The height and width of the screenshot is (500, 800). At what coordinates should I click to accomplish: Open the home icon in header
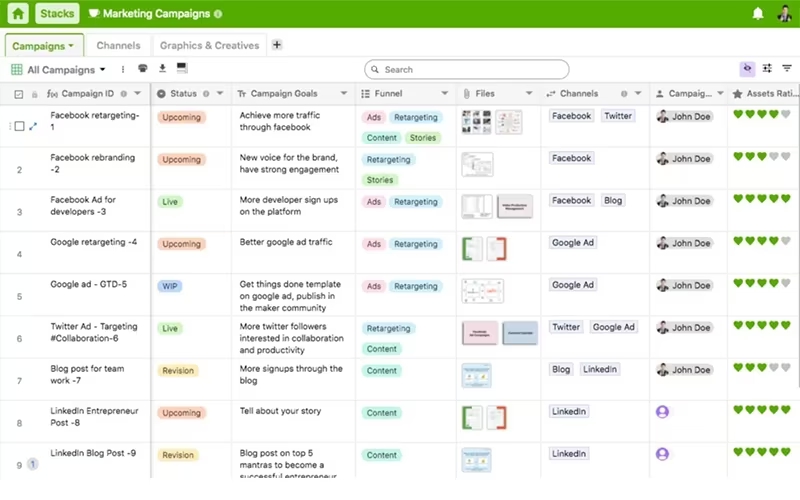(18, 13)
